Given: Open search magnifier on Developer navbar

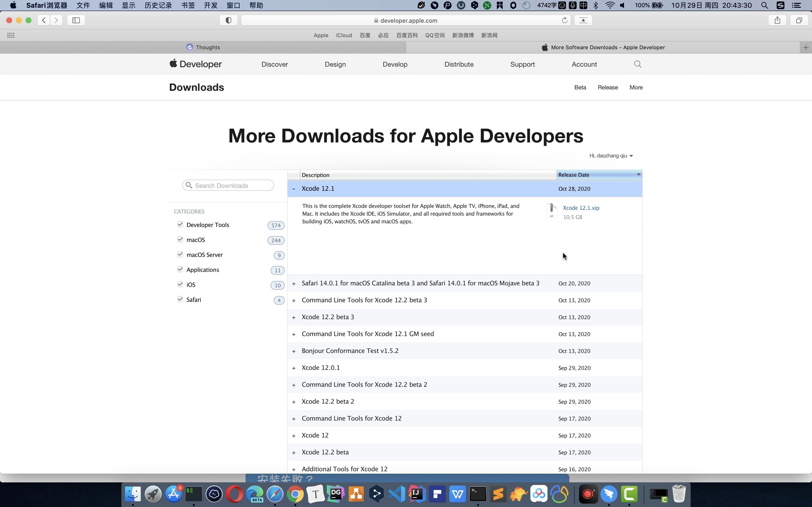Looking at the screenshot, I should pyautogui.click(x=638, y=64).
